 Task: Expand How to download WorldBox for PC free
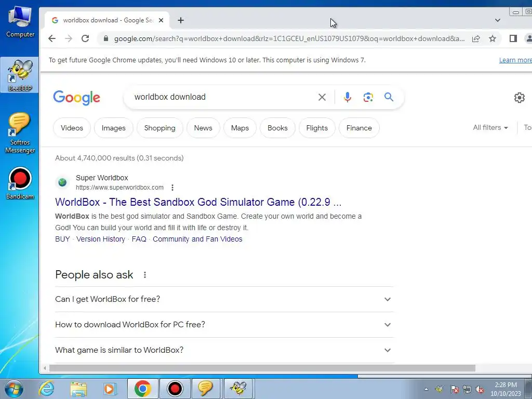(x=224, y=325)
